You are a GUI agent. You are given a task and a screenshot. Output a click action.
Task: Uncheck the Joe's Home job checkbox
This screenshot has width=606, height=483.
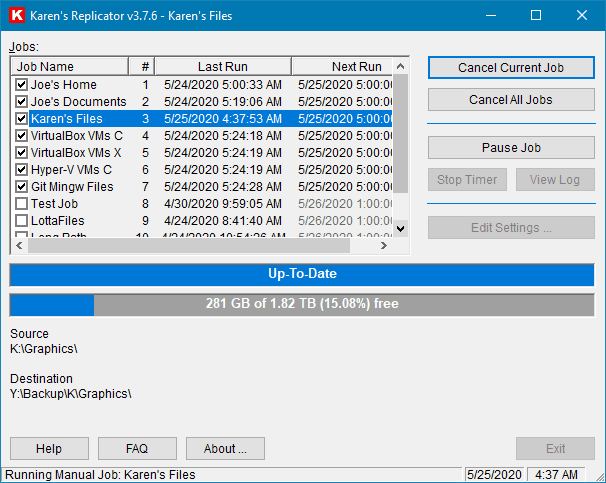[x=21, y=85]
